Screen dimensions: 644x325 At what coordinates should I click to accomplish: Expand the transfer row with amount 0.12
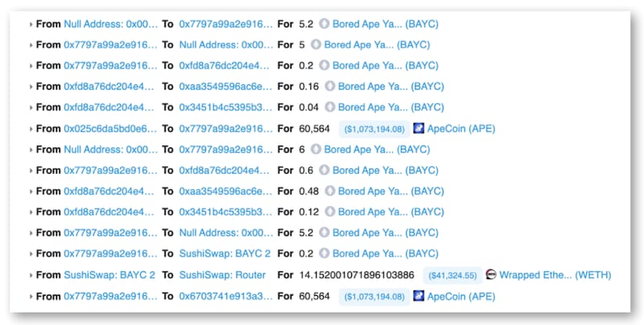[x=31, y=212]
